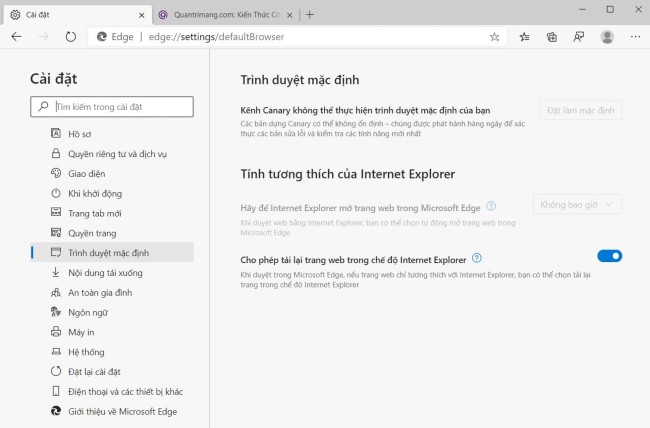Image resolution: width=650 pixels, height=428 pixels.
Task: Close the Cài đặt tab
Action: click(142, 15)
